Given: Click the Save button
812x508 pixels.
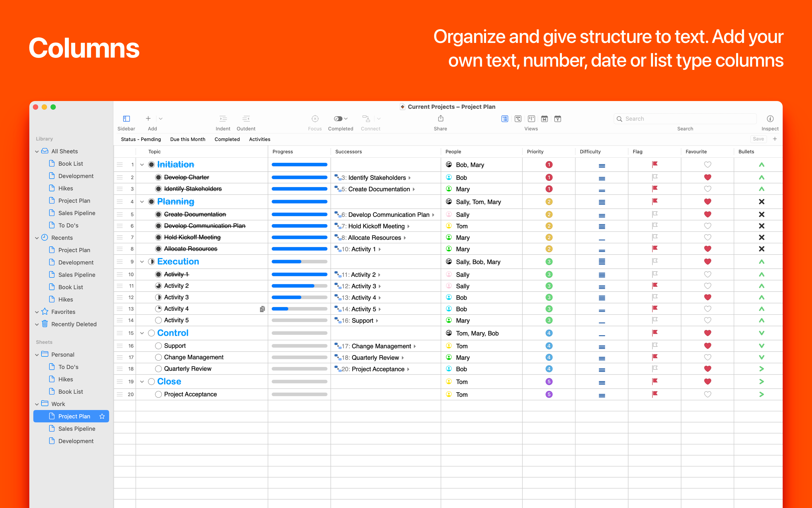Looking at the screenshot, I should tap(758, 139).
